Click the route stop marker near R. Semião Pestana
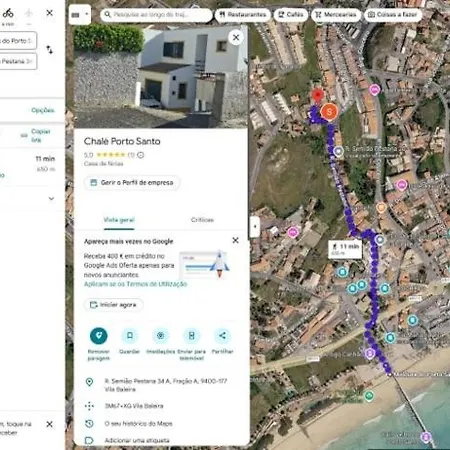 338,151
